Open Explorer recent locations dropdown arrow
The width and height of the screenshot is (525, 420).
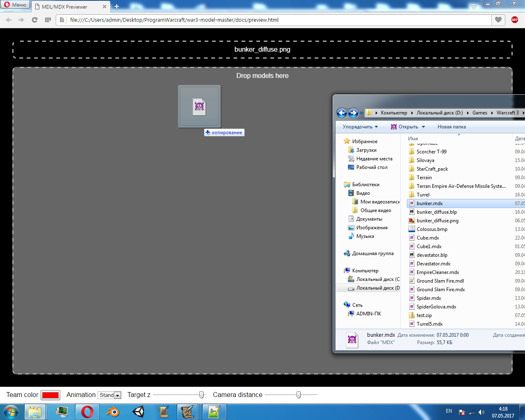tap(361, 113)
